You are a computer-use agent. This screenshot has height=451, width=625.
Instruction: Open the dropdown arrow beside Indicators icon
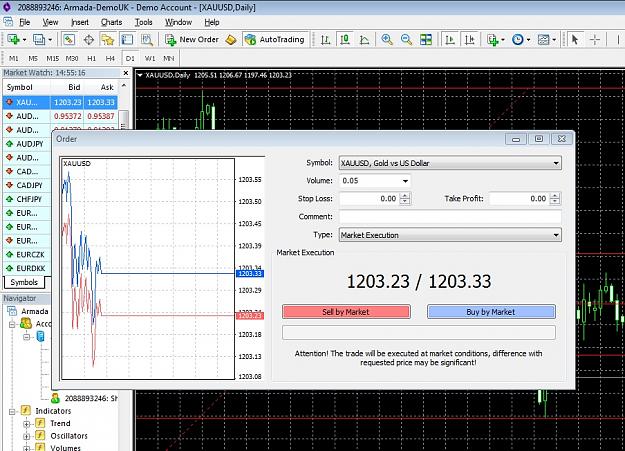503,40
